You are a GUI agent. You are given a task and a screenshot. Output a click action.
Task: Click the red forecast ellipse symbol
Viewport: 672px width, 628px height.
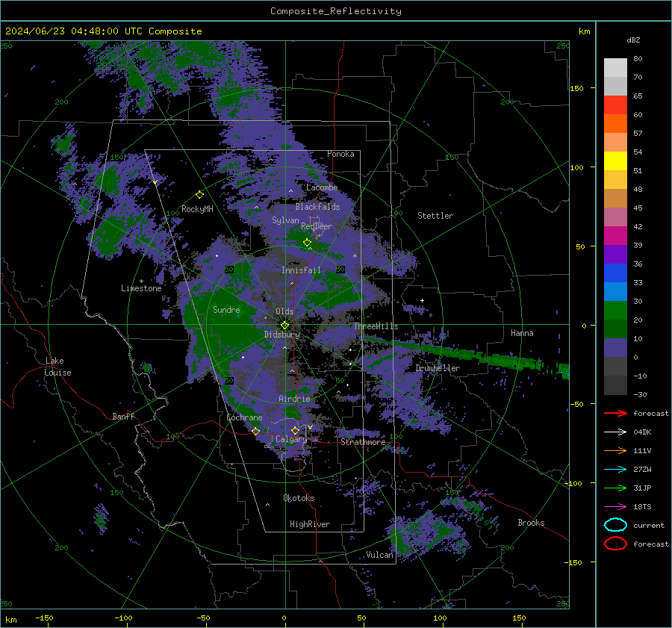pos(615,544)
